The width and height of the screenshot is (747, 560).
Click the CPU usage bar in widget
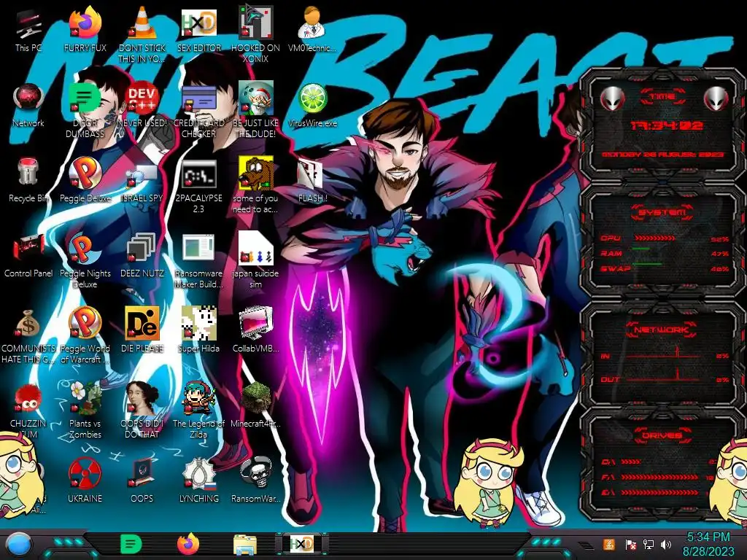click(654, 238)
